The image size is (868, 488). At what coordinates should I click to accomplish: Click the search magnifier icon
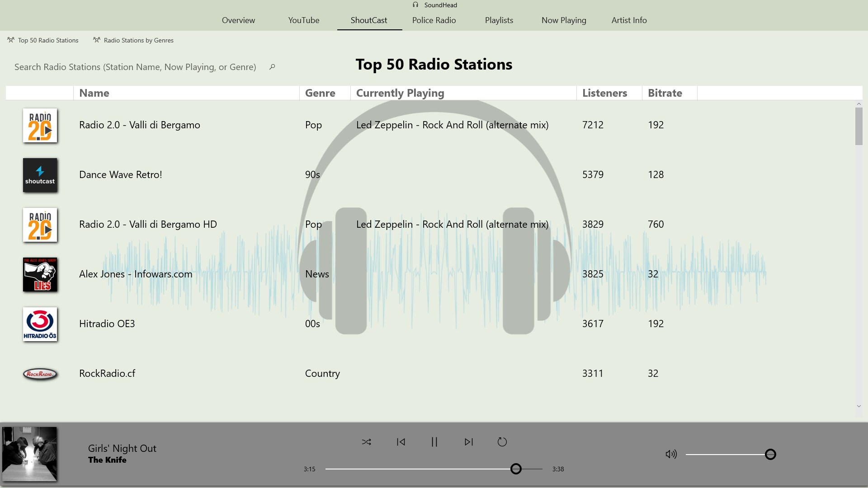click(x=272, y=67)
